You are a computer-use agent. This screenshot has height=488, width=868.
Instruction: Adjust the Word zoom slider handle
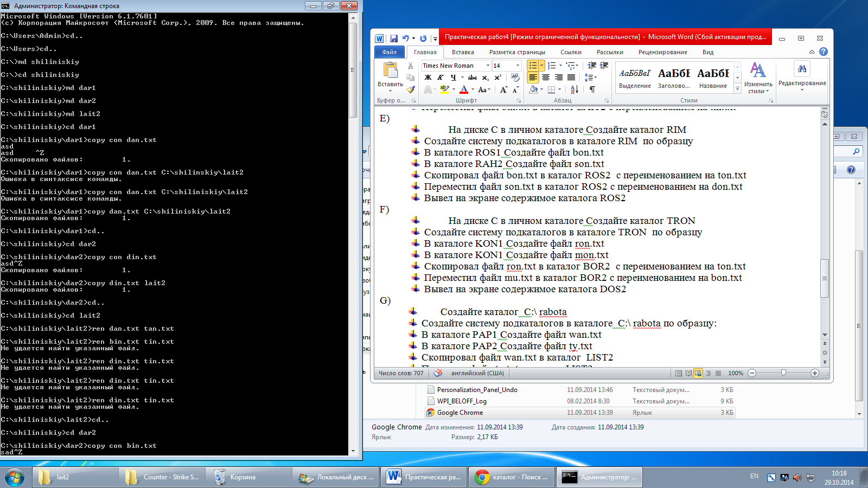[783, 373]
